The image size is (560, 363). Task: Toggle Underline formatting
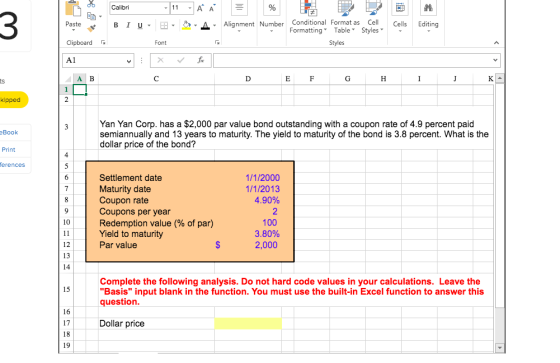pyautogui.click(x=140, y=25)
